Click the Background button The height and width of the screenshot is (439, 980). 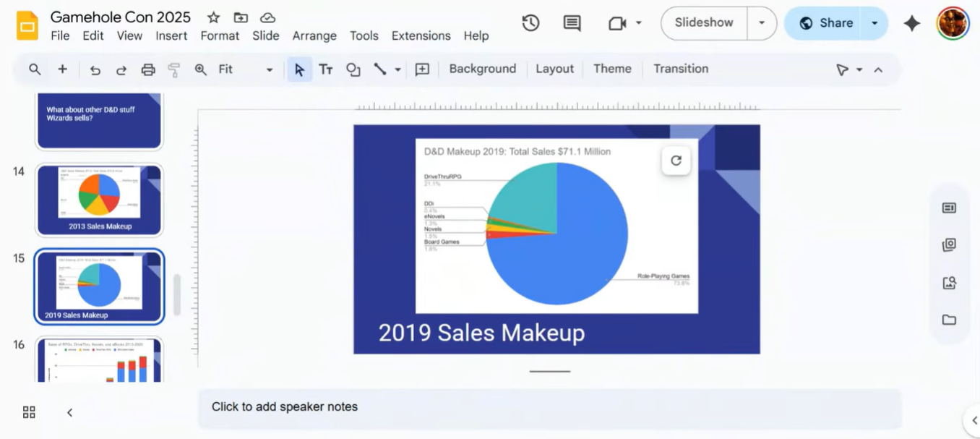tap(482, 69)
